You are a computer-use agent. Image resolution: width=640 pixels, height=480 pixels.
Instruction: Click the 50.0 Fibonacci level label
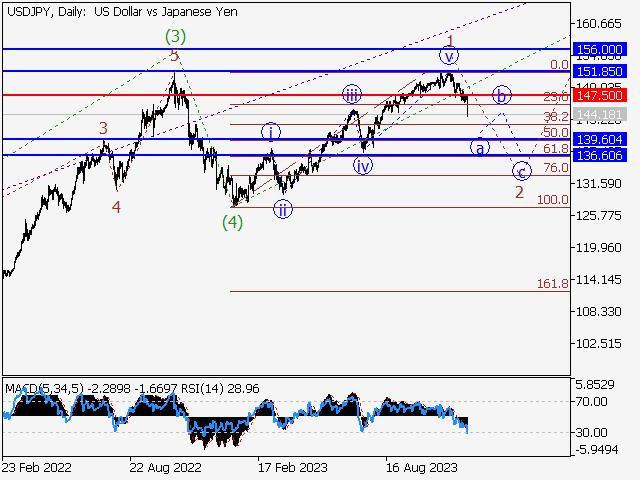(x=556, y=133)
